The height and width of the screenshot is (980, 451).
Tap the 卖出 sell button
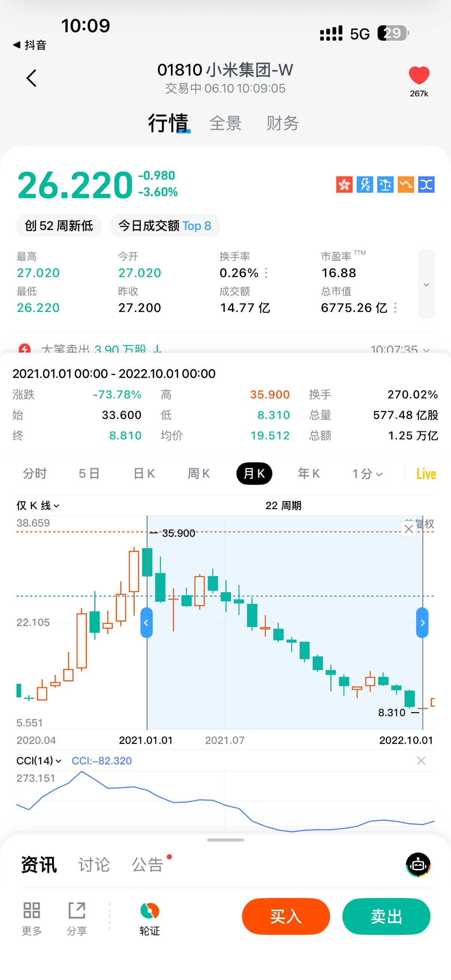pos(386,916)
